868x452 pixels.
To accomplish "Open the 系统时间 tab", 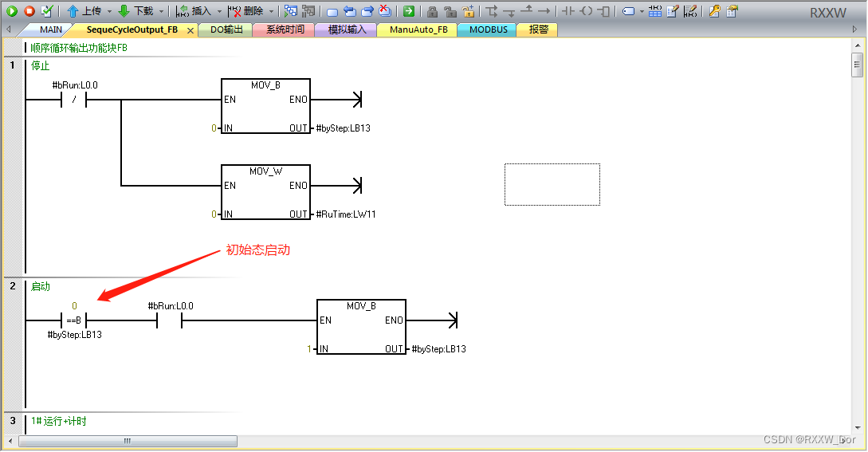I will 285,29.
